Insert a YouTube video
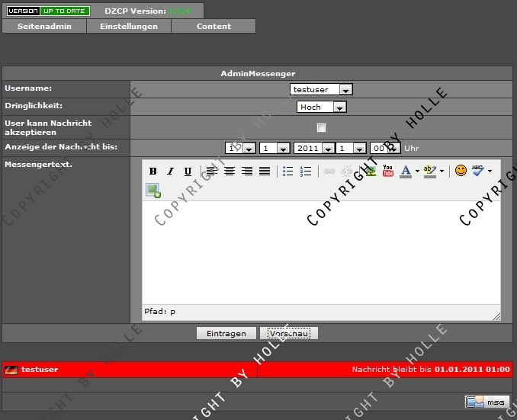517x420 pixels. click(388, 171)
